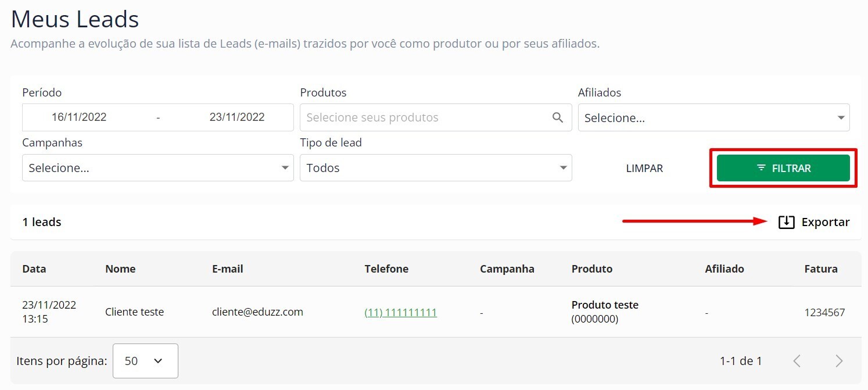Click the start date 16/11/2022

coord(79,117)
